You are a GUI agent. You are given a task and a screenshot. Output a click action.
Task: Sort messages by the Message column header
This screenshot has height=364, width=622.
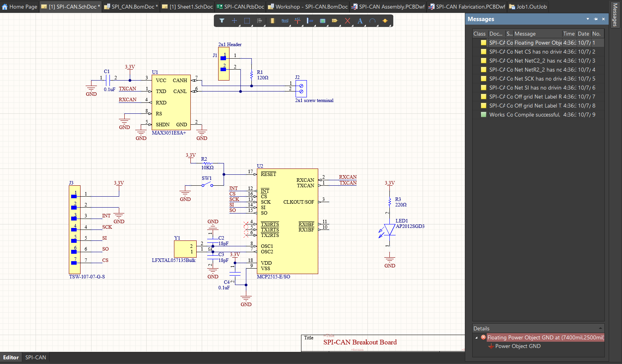[x=538, y=34]
